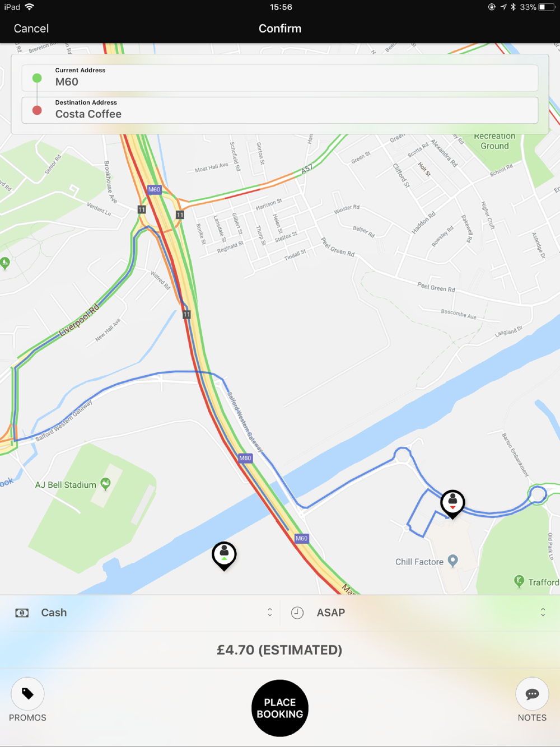This screenshot has width=560, height=747.
Task: Tap the M60 road badge near junction 11
Action: (154, 189)
